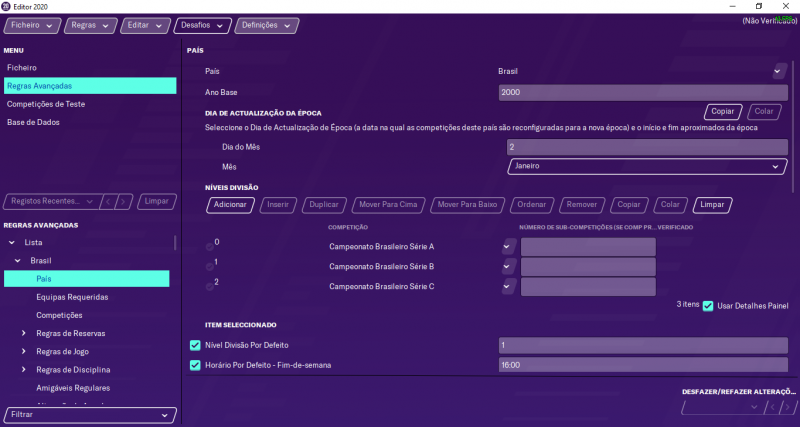Image resolution: width=800 pixels, height=427 pixels.
Task: Open Registos Recentes dropdown
Action: click(x=51, y=202)
